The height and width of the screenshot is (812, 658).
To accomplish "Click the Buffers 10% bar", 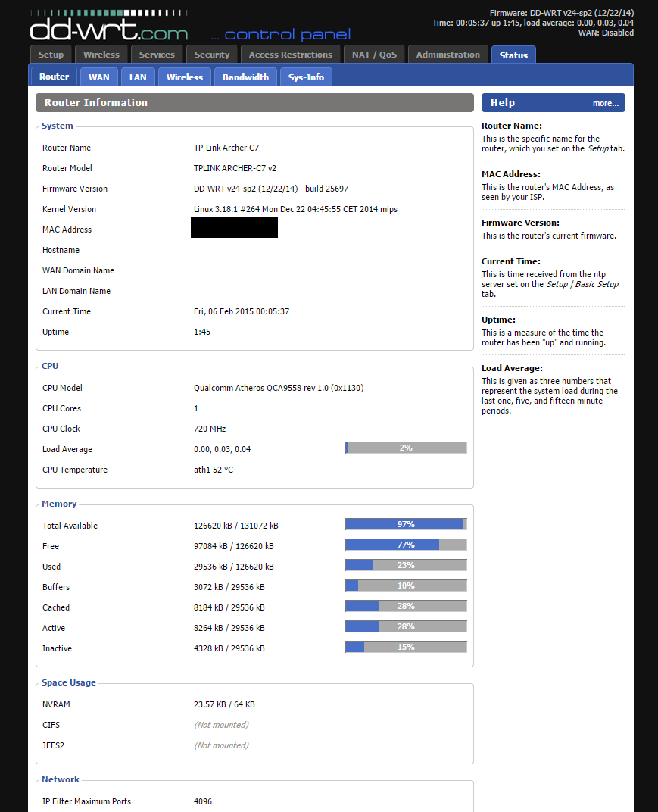I will point(406,586).
